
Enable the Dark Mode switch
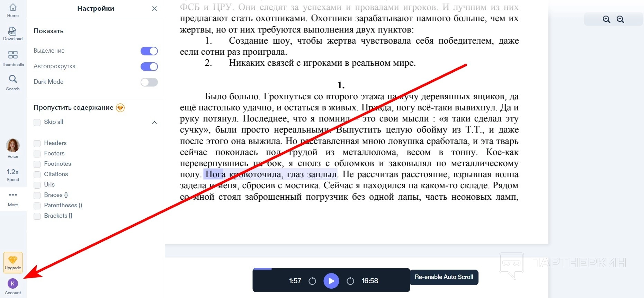(x=149, y=82)
